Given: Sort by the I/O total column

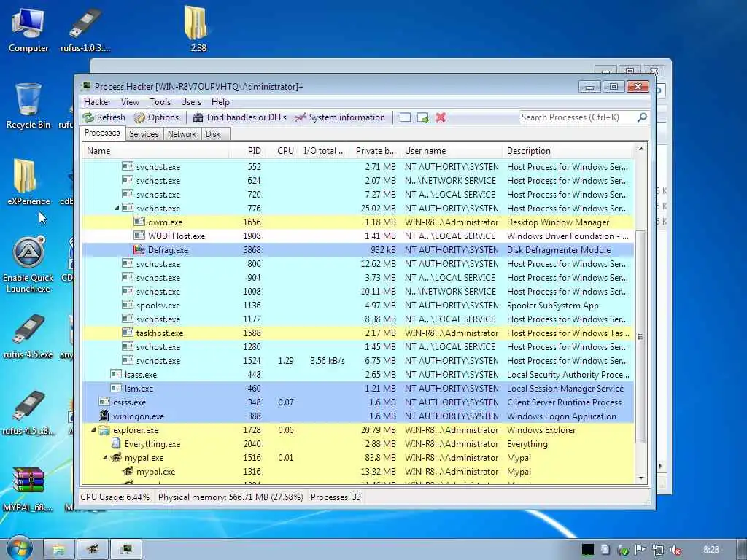Looking at the screenshot, I should (x=324, y=151).
